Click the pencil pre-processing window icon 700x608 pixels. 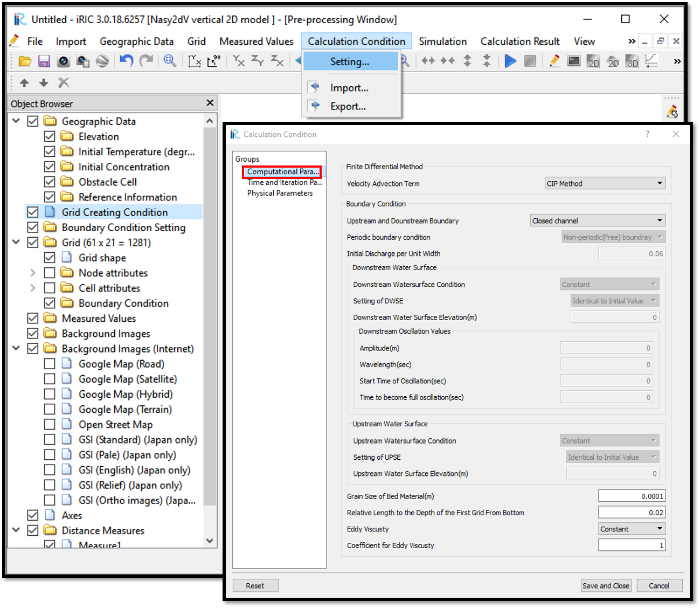pos(554,61)
